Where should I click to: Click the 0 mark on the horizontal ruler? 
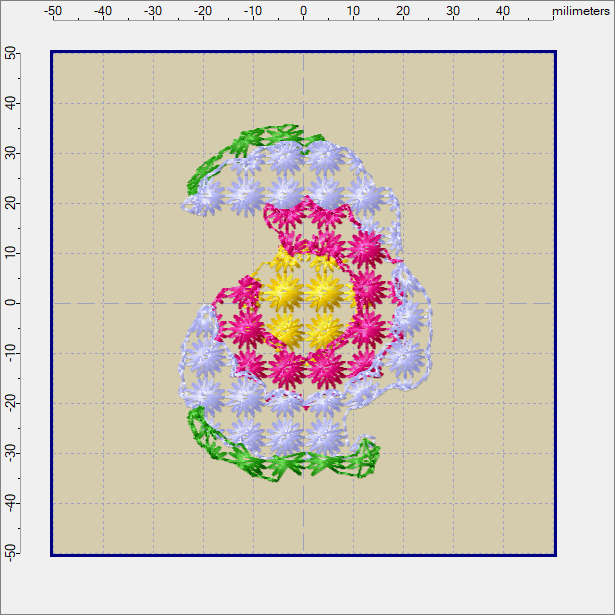click(303, 10)
